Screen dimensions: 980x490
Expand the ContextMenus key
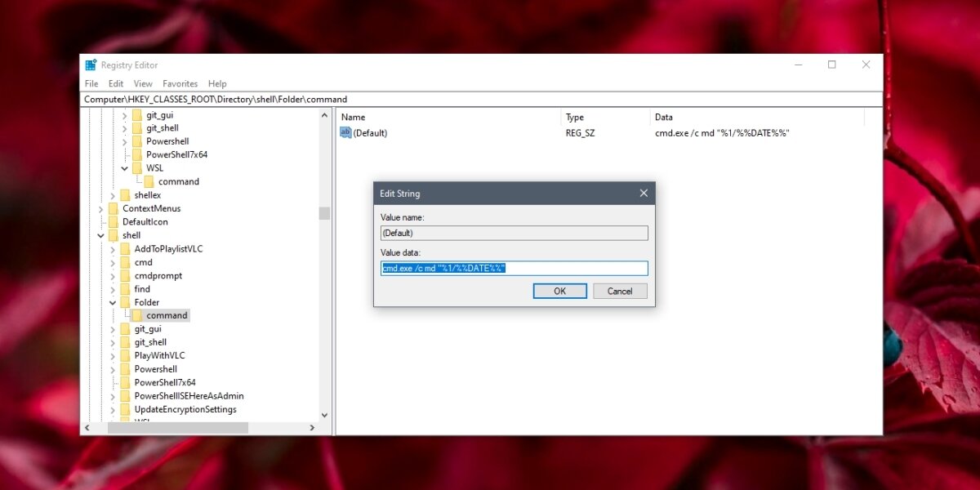pos(100,208)
